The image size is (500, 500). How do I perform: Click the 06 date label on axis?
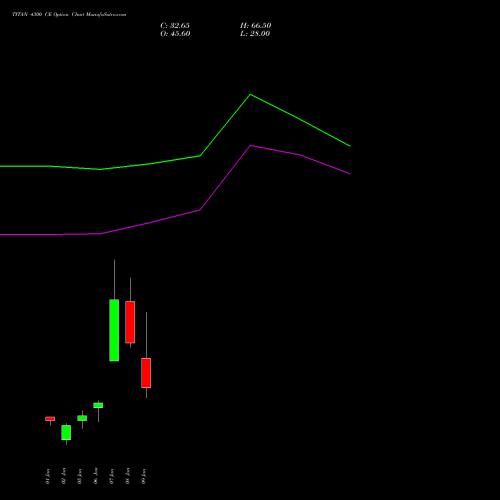point(96,476)
